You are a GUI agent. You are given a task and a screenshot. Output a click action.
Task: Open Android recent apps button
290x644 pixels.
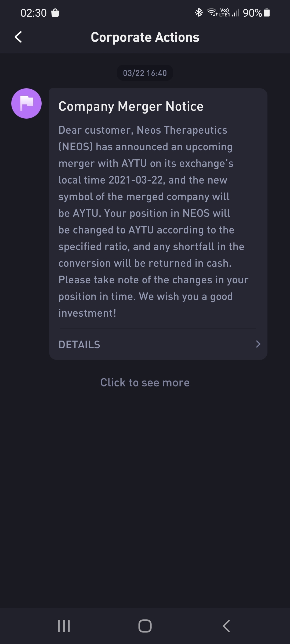64,626
